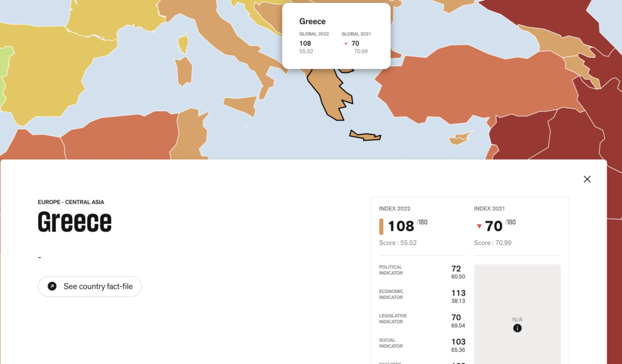Image resolution: width=622 pixels, height=364 pixels.
Task: Click the Legislative Indicator row
Action: tap(421, 320)
